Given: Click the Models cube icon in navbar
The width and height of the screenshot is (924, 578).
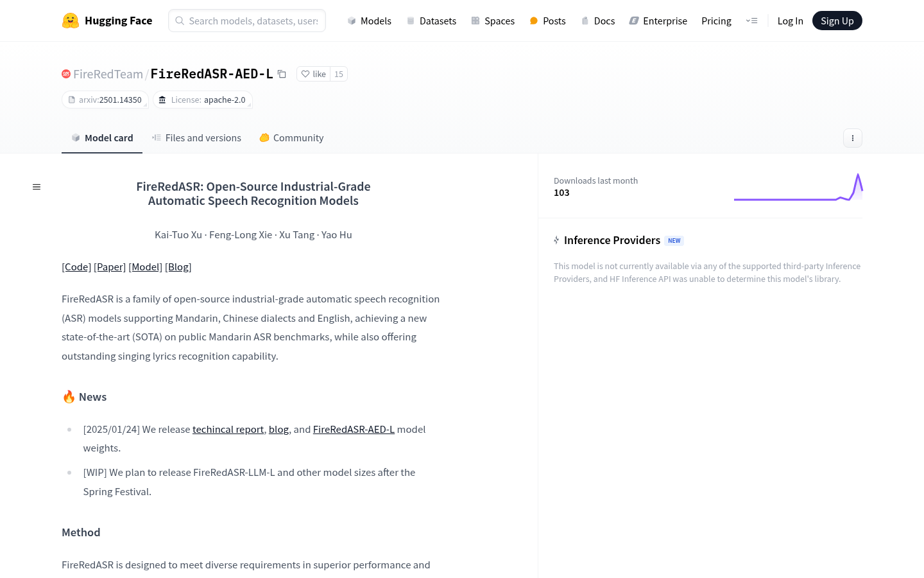Looking at the screenshot, I should pos(352,21).
